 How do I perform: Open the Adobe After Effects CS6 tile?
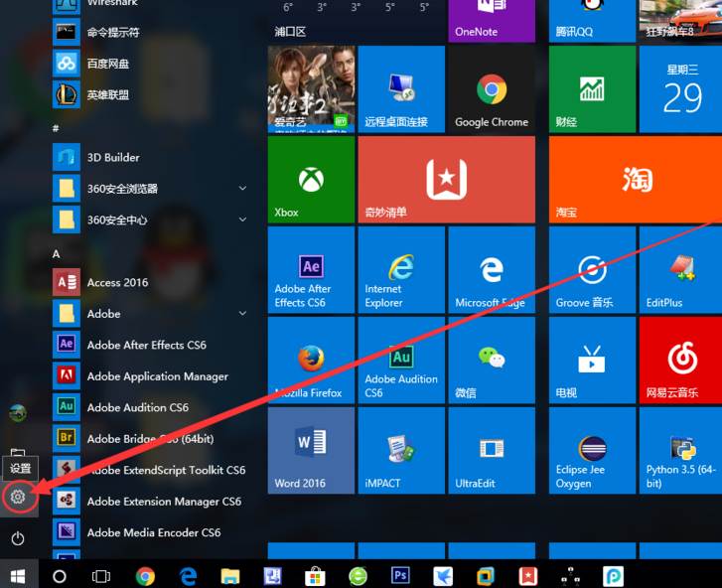click(x=311, y=270)
